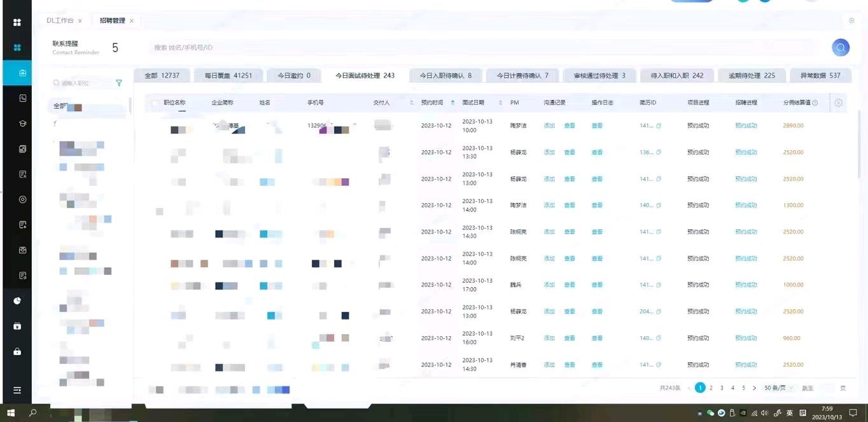The image size is (868, 422).
Task: Select the 今日入职待确认 8 tab
Action: tap(445, 75)
